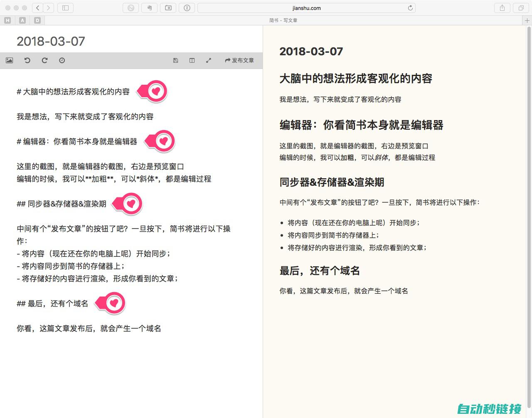Open the 1Password extension icon
This screenshot has width=532, height=418.
click(x=187, y=8)
